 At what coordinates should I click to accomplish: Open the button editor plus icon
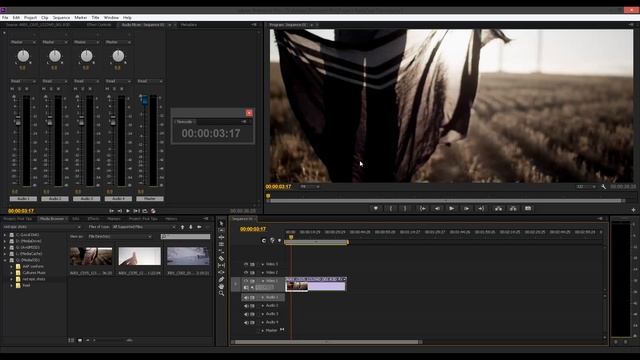[x=633, y=210]
